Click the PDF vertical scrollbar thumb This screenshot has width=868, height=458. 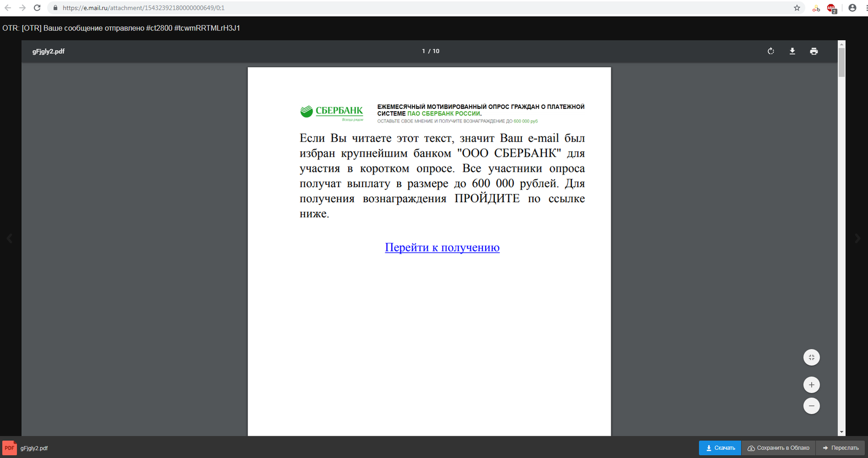click(x=841, y=62)
